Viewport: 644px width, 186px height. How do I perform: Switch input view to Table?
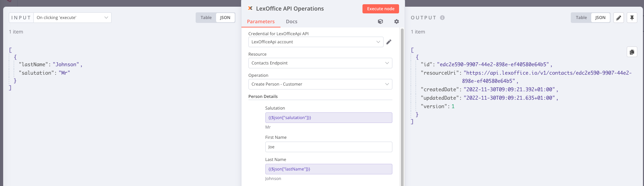tap(206, 18)
